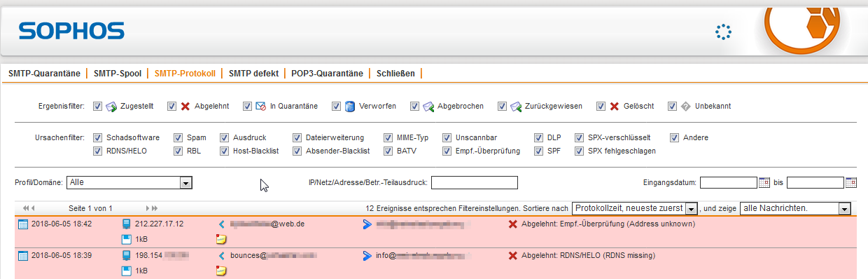The height and width of the screenshot is (279, 868).
Task: Click the disk icon beside 1kB in second entry
Action: tap(126, 271)
